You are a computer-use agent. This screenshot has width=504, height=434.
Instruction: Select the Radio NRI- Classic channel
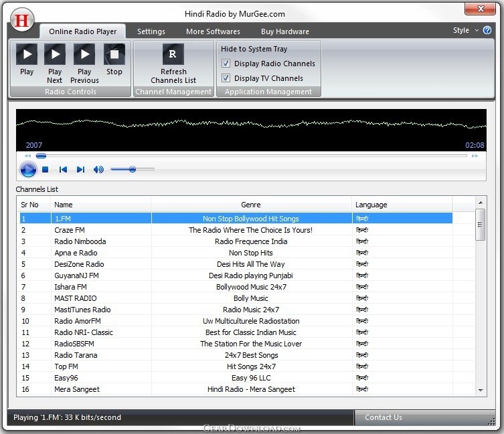pos(236,332)
